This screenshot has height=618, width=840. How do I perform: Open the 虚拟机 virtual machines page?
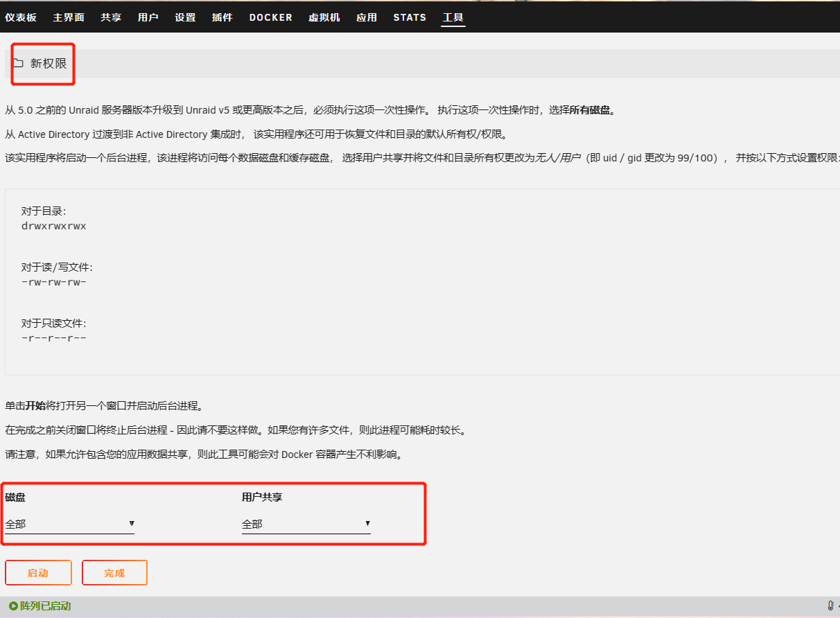(324, 17)
